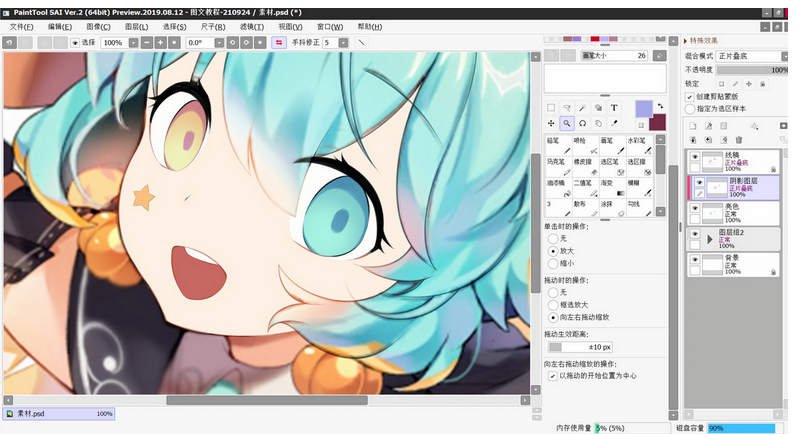The image size is (801, 434).
Task: Select the Zoom magnifier tool
Action: pyautogui.click(x=567, y=123)
